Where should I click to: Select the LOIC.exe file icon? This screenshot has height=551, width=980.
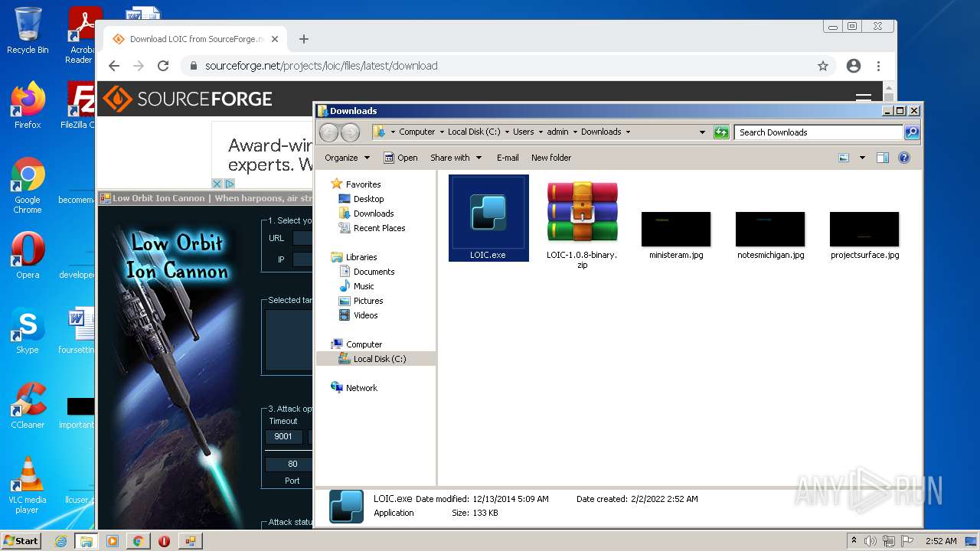click(x=488, y=219)
